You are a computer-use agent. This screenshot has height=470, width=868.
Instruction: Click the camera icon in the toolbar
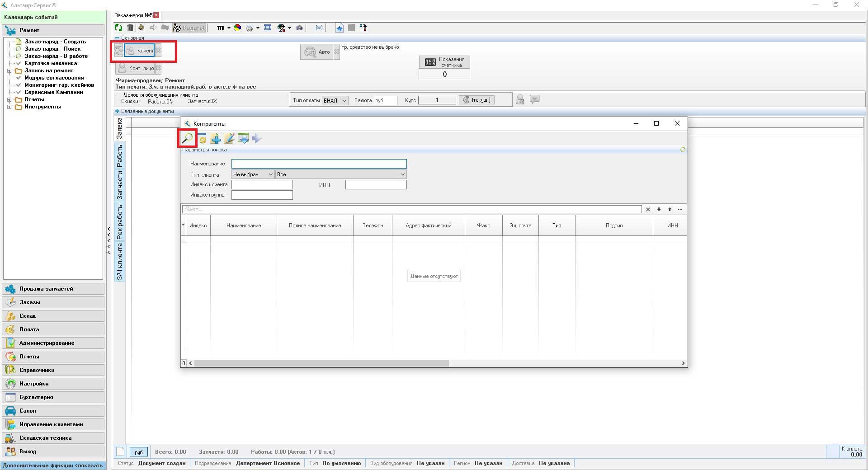tap(299, 28)
